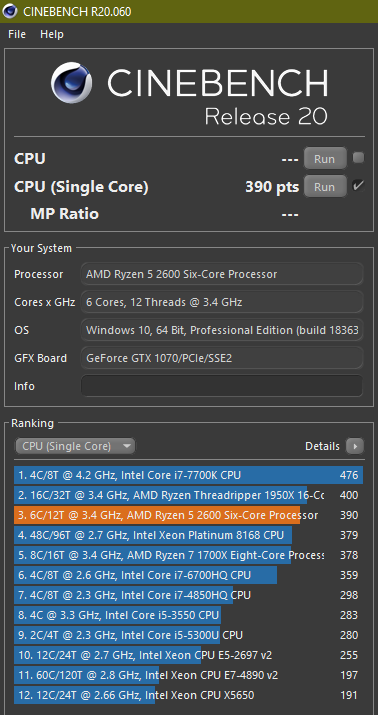Screen dimensions: 378x715
Task: Click the Cores x GHz field
Action: (222, 302)
